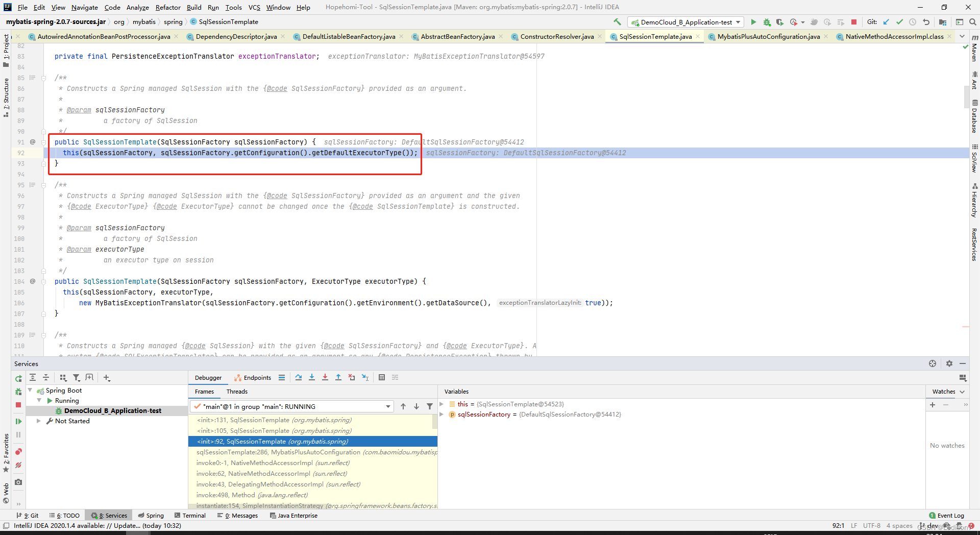The width and height of the screenshot is (980, 535).
Task: Expand the 'this' variable node
Action: [x=442, y=404]
